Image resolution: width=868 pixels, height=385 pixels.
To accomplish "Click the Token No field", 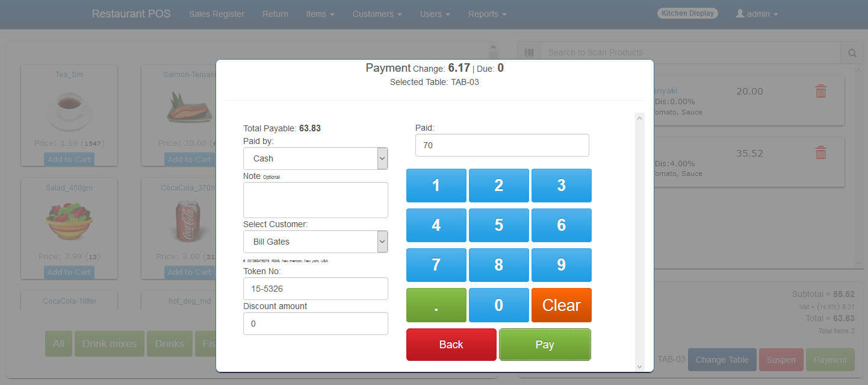I will coord(315,289).
